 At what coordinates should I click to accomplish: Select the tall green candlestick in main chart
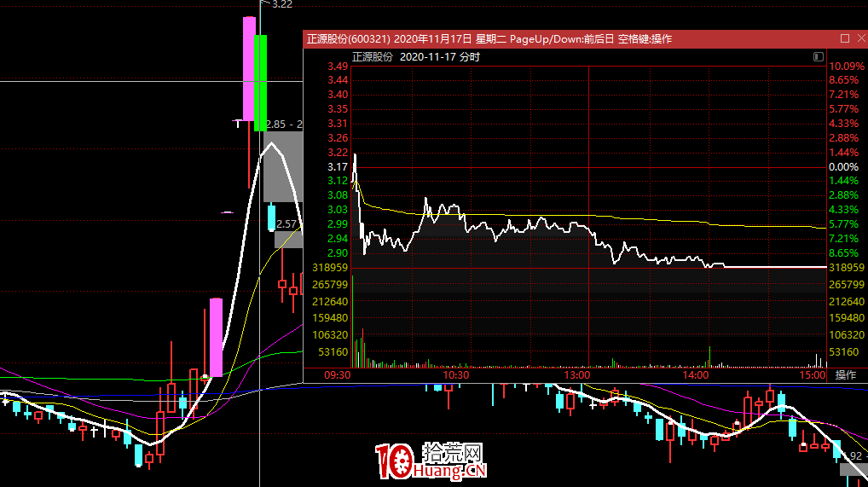[x=260, y=83]
